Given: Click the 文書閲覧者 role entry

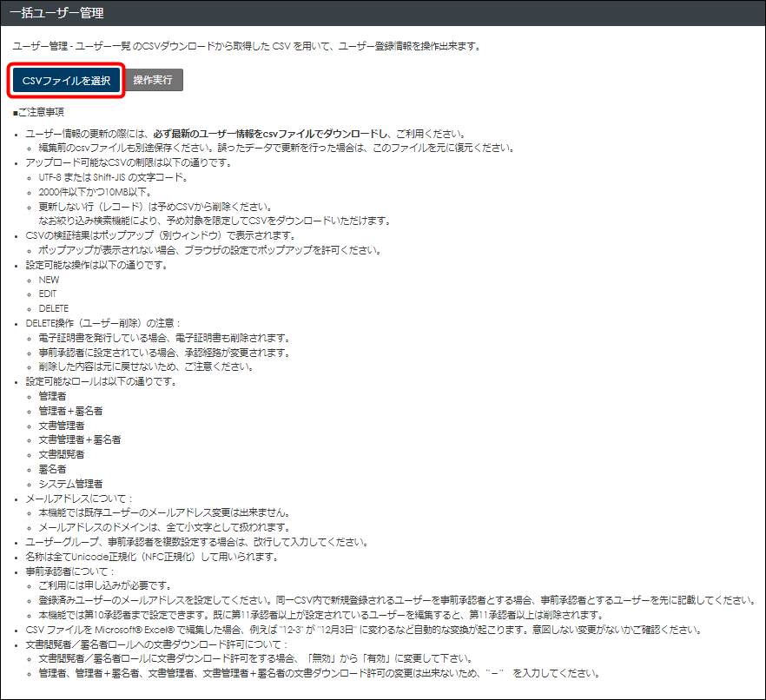Looking at the screenshot, I should 61,454.
